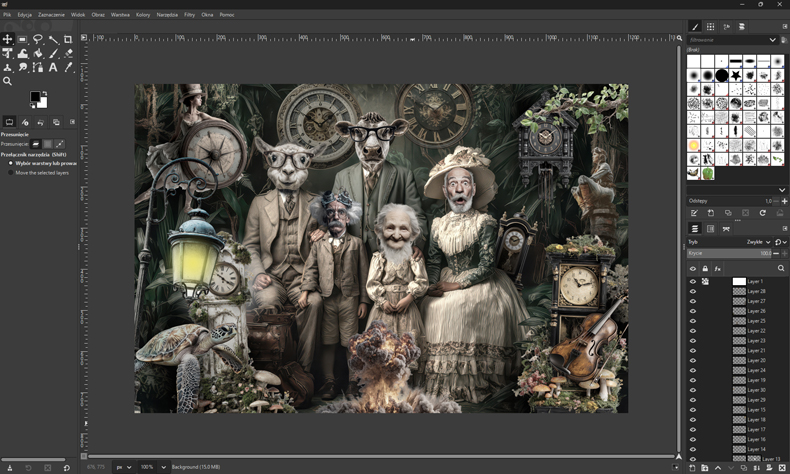Open the px unit dropdown in status bar
Viewport: 790px width, 474px height.
click(123, 467)
